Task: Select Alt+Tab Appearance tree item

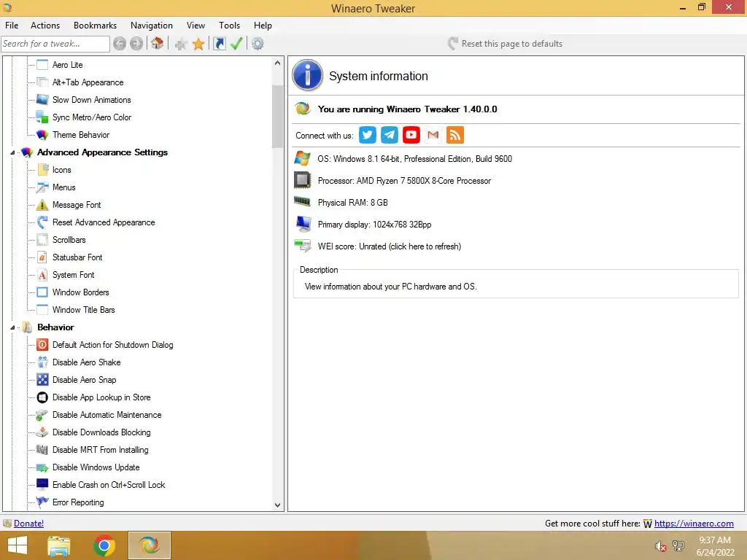Action: click(88, 82)
